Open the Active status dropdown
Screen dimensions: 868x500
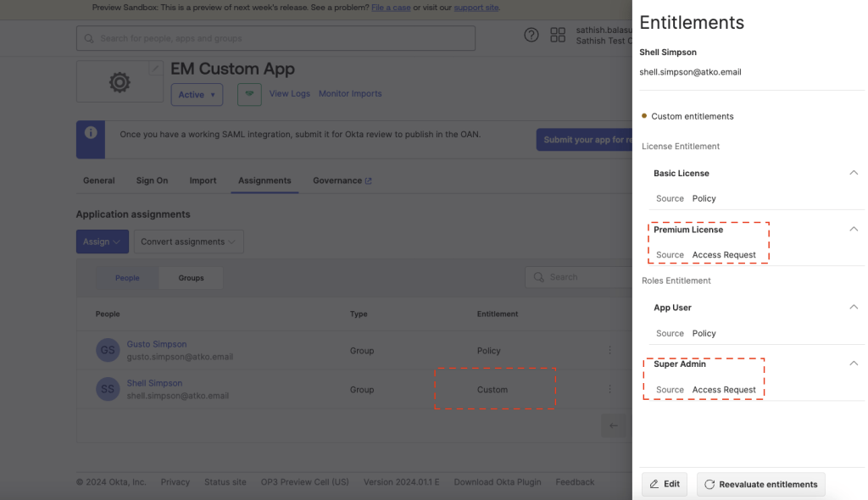197,94
